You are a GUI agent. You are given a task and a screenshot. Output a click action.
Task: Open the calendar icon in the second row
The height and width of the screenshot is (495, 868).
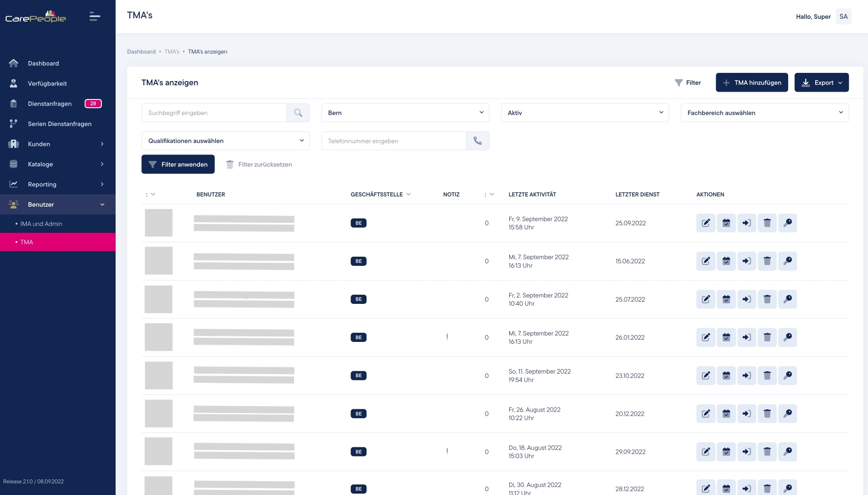pyautogui.click(x=726, y=261)
